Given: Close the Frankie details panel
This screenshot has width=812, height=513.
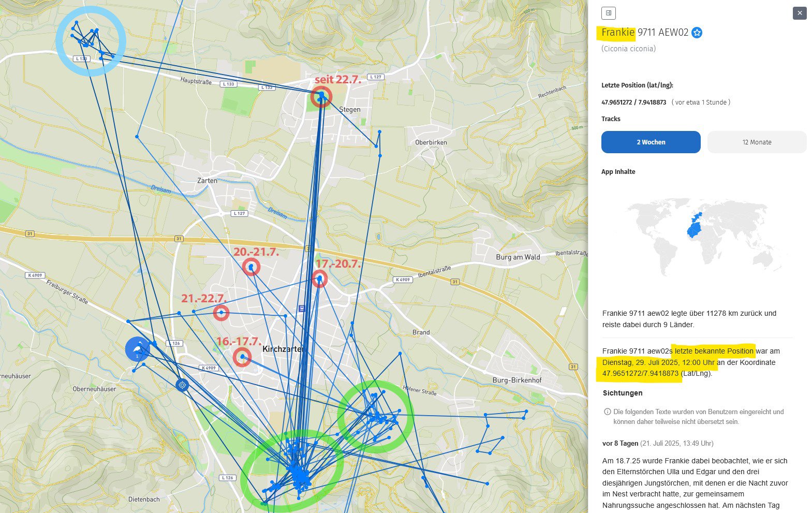Looking at the screenshot, I should click(x=800, y=13).
